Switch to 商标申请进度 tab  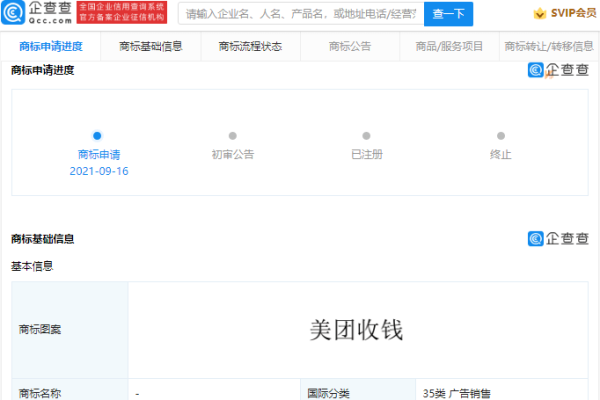coord(51,46)
